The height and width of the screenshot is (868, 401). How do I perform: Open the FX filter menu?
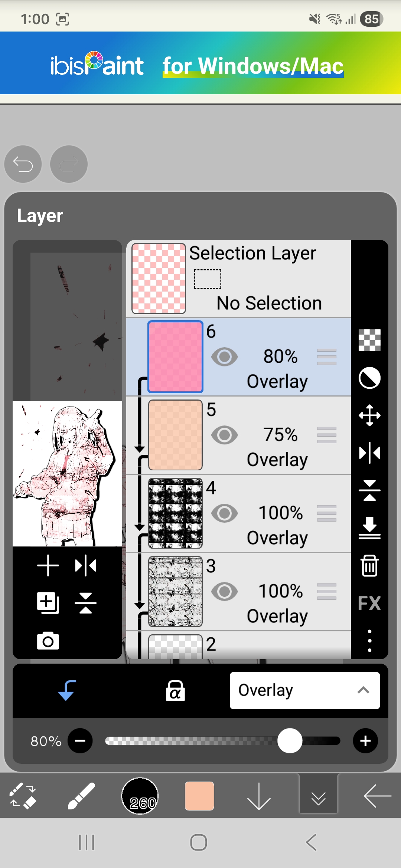pos(369,603)
